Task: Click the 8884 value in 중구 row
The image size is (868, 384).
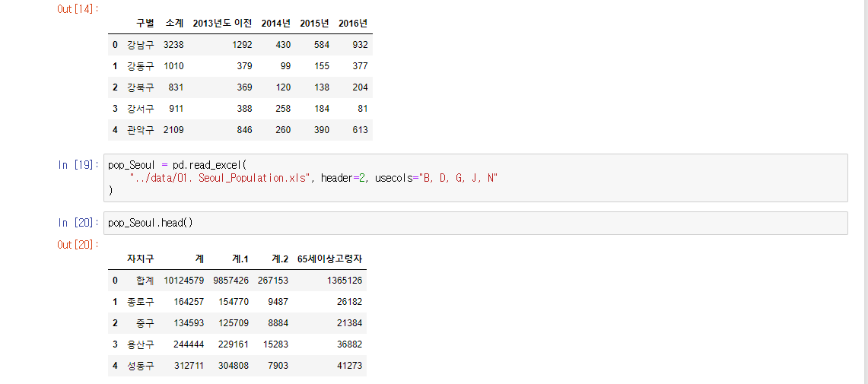Action: pos(278,323)
